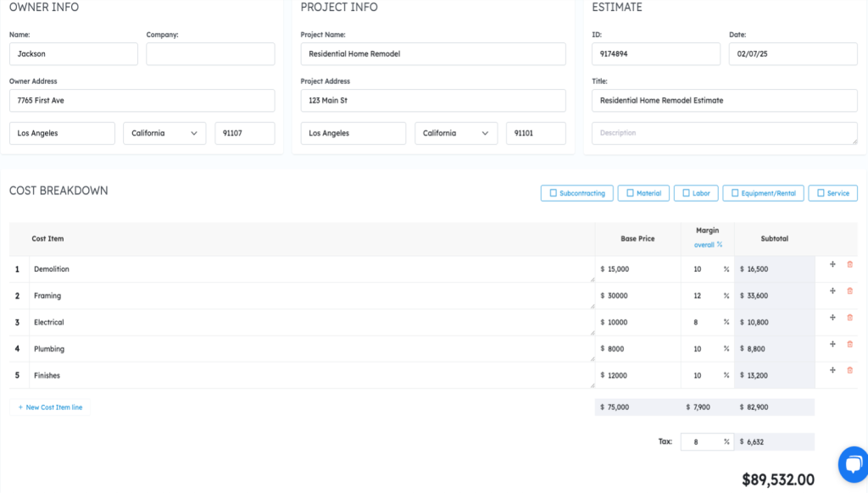The image size is (868, 493).
Task: Tick the Labor checkbox
Action: coord(685,193)
